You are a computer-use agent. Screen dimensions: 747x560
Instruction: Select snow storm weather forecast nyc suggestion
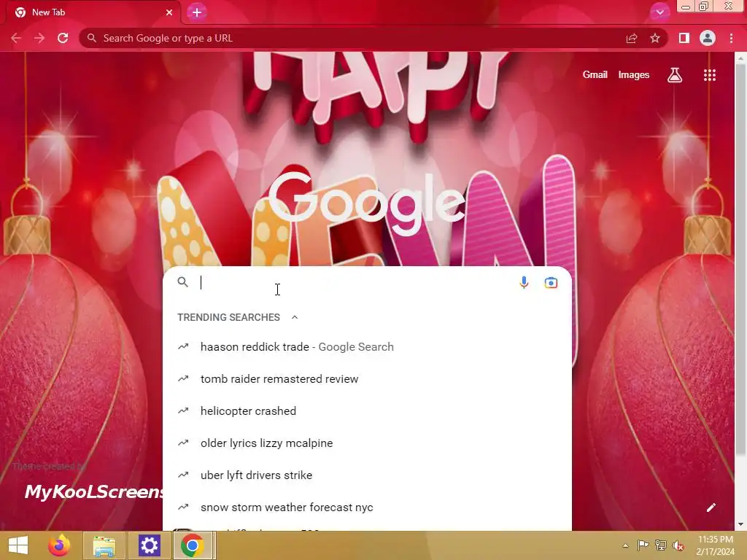point(367,507)
